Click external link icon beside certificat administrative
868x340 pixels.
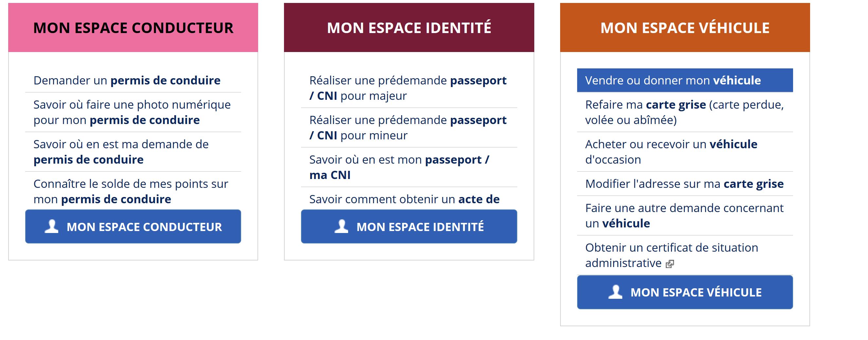pyautogui.click(x=670, y=264)
